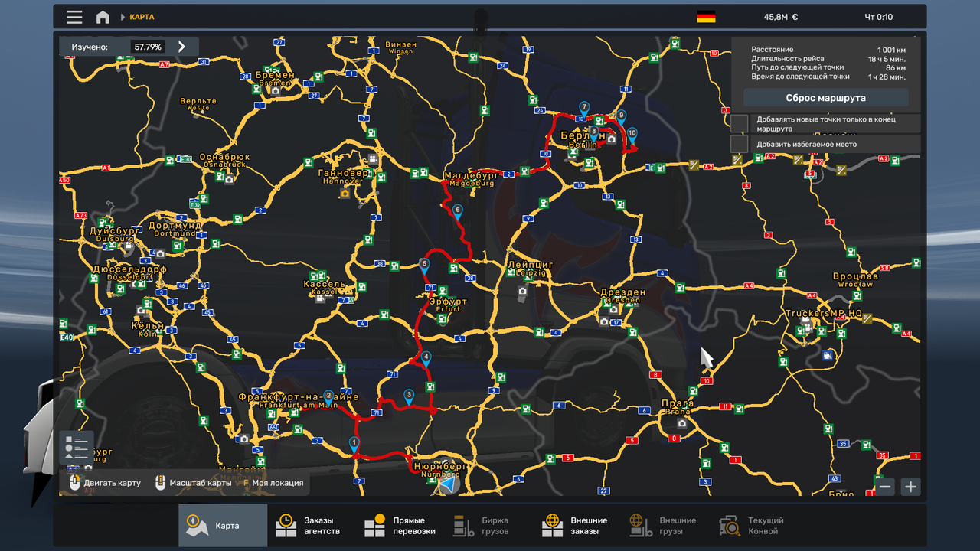Open the Внешние заказы tab
Viewport: 980px width, 551px height.
tap(578, 526)
